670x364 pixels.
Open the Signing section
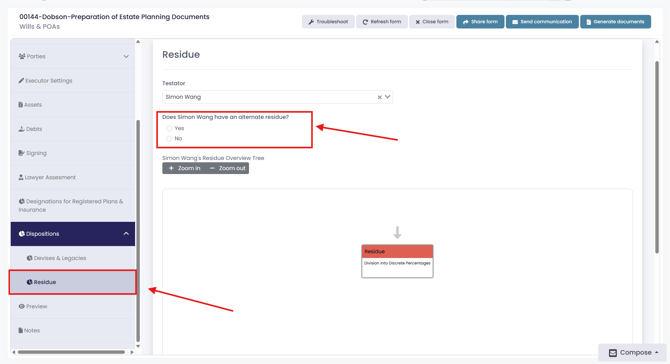[x=73, y=153]
